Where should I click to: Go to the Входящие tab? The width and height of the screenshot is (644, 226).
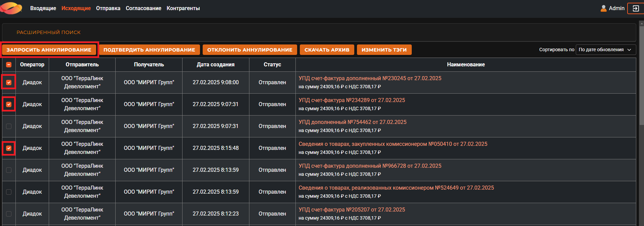pos(43,8)
